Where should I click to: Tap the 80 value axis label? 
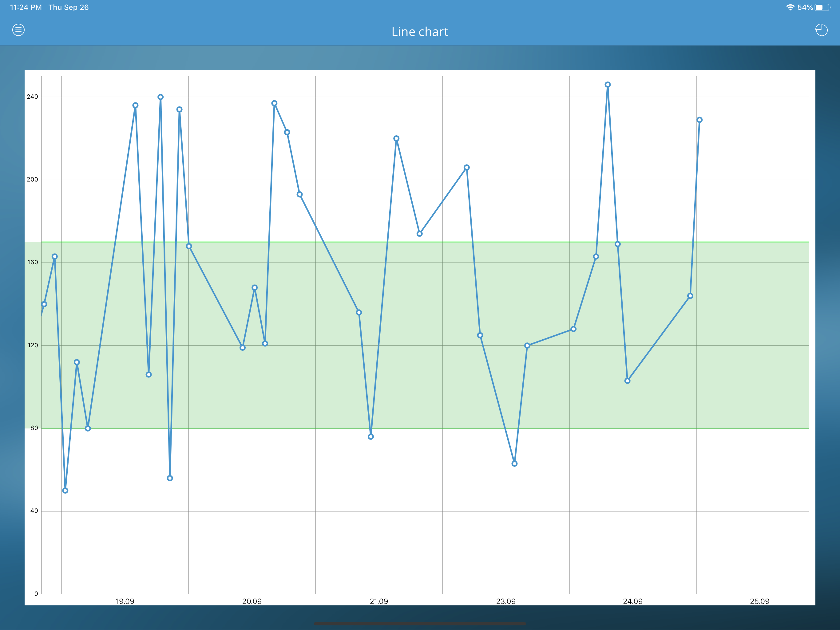click(x=34, y=428)
